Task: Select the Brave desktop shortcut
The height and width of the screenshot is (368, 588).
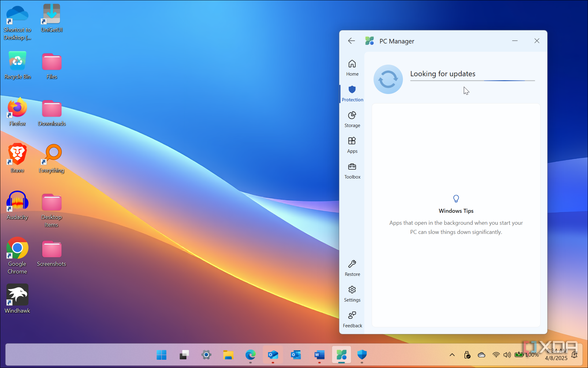Action: tap(17, 159)
